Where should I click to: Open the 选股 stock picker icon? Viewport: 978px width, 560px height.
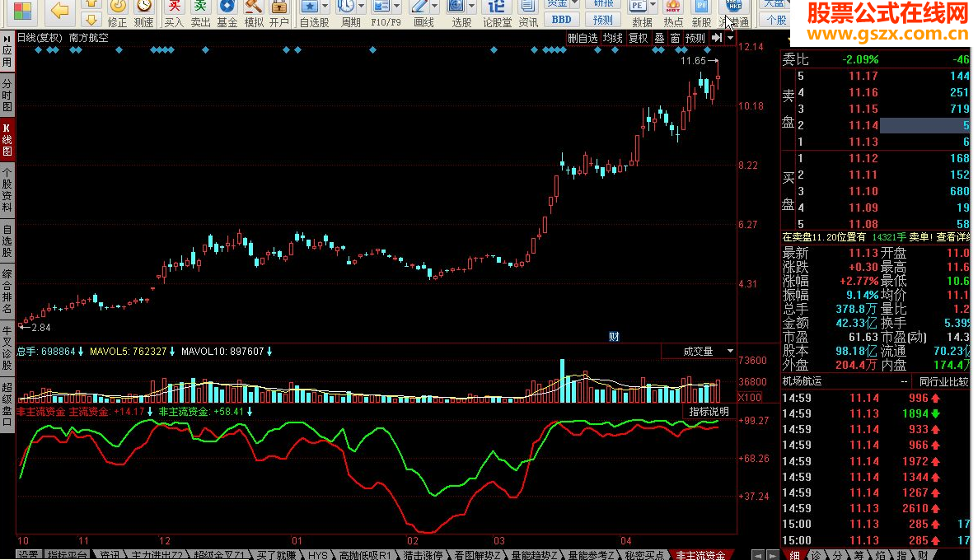point(457,14)
